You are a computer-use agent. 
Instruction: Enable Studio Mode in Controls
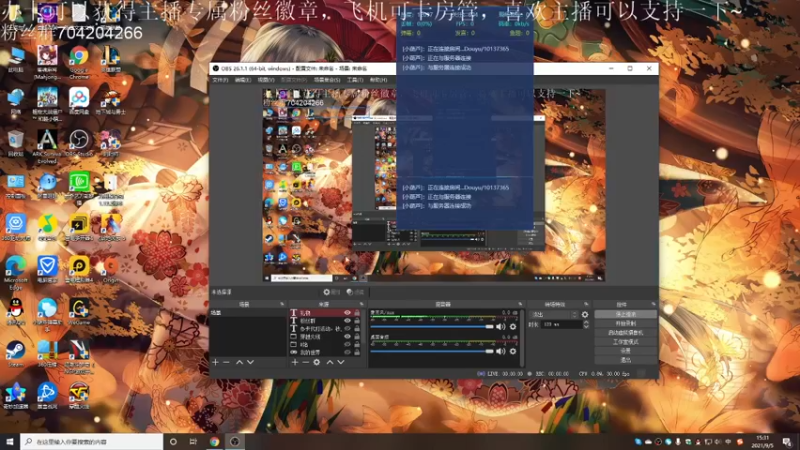point(626,342)
